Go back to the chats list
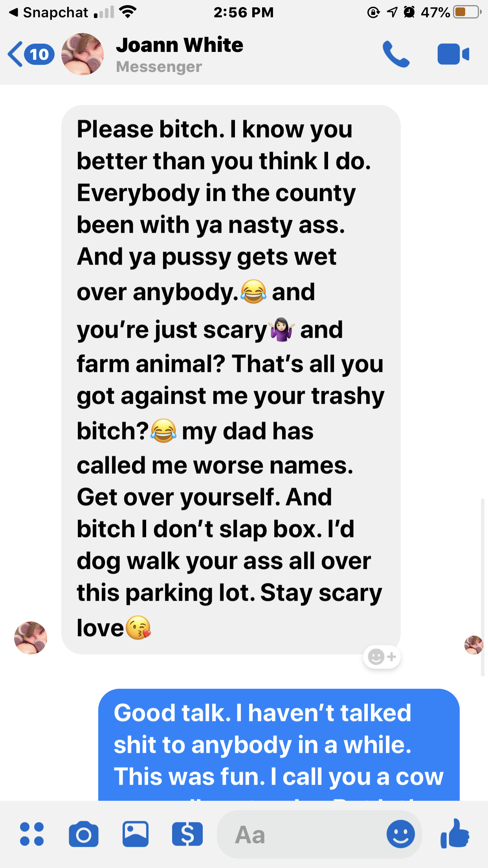This screenshot has width=488, height=868. tap(15, 54)
